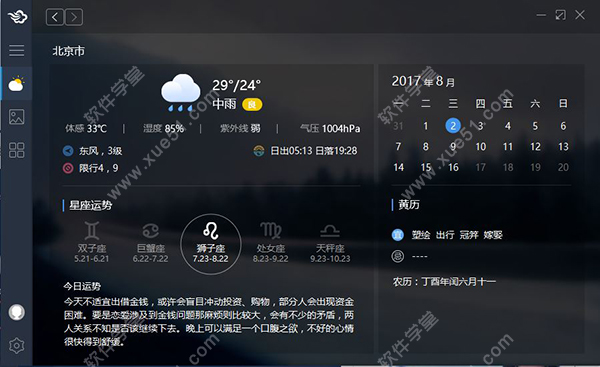Select the Virgo 处女座 sign

click(271, 243)
